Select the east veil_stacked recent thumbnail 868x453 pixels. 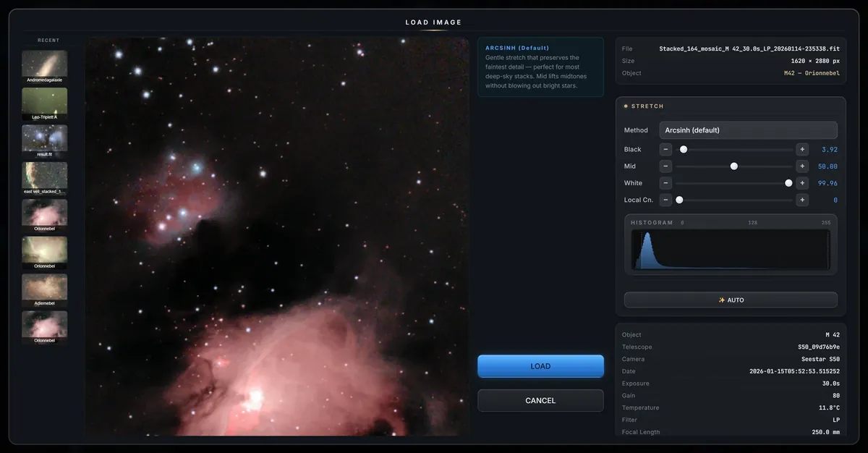[45, 178]
